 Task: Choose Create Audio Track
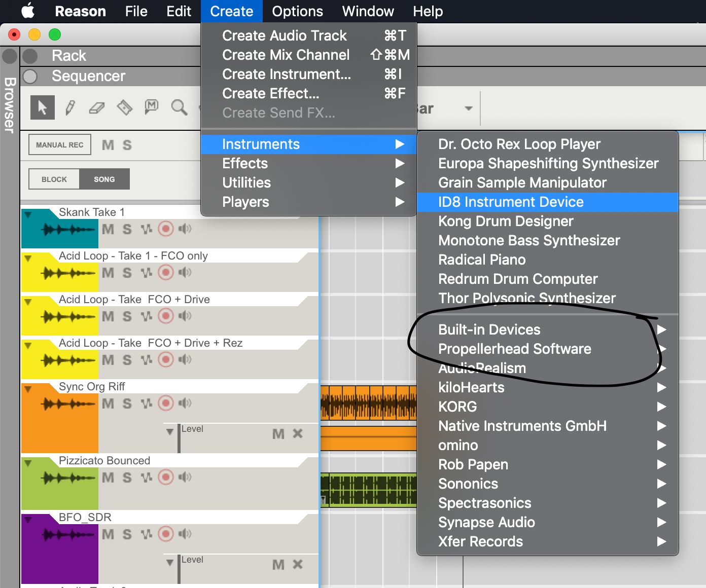308,35
